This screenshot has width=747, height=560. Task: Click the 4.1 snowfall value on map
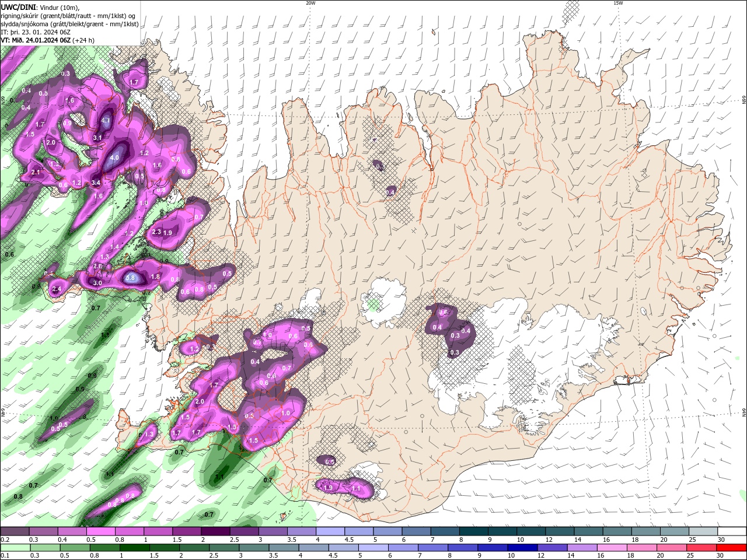tap(106, 121)
